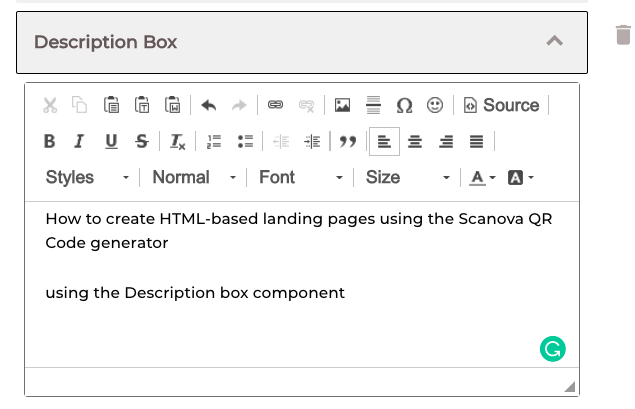This screenshot has width=635, height=409.
Task: Click the text 'using the Description box component'
Action: 195,293
